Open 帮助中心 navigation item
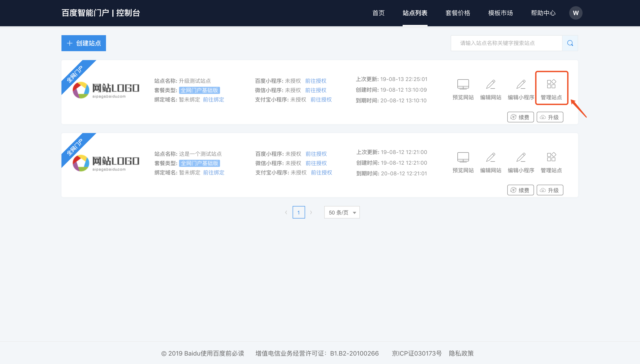 [x=543, y=13]
